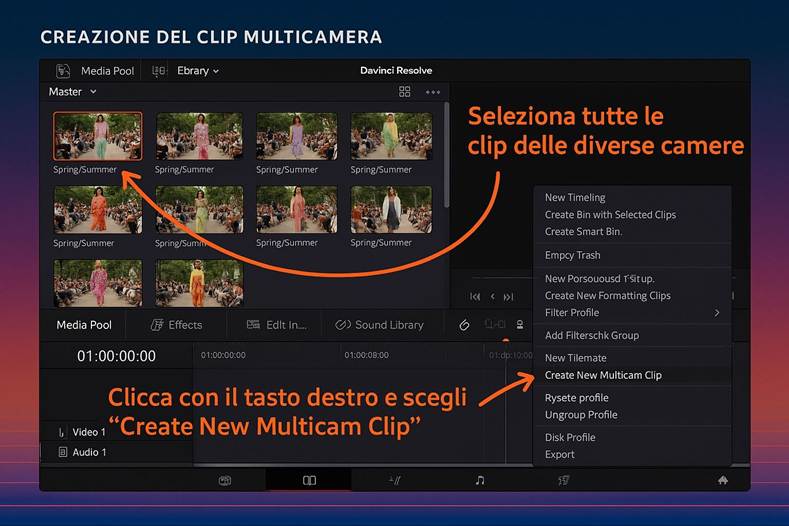Select the purple dress clip thumbnail
Screen dimensions: 789x526
296,136
